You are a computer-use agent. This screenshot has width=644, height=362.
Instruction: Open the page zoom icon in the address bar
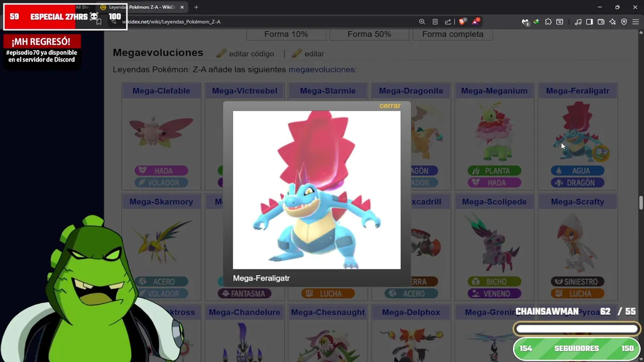point(422,22)
